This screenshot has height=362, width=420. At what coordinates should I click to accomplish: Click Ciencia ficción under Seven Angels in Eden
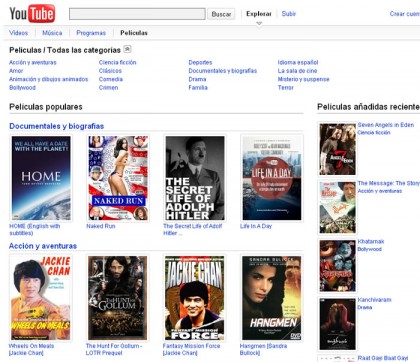(374, 132)
